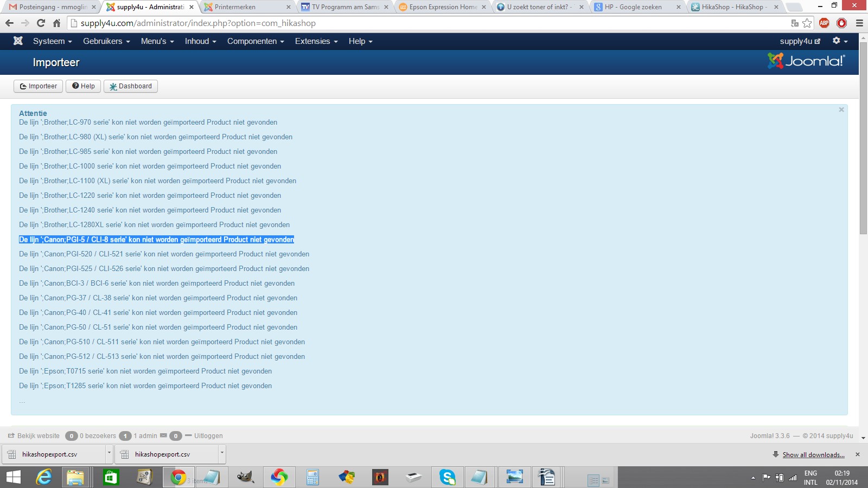This screenshot has width=868, height=488.
Task: Click the Canon PGI-5 / CLI-8 serie highlighted line
Action: (156, 240)
